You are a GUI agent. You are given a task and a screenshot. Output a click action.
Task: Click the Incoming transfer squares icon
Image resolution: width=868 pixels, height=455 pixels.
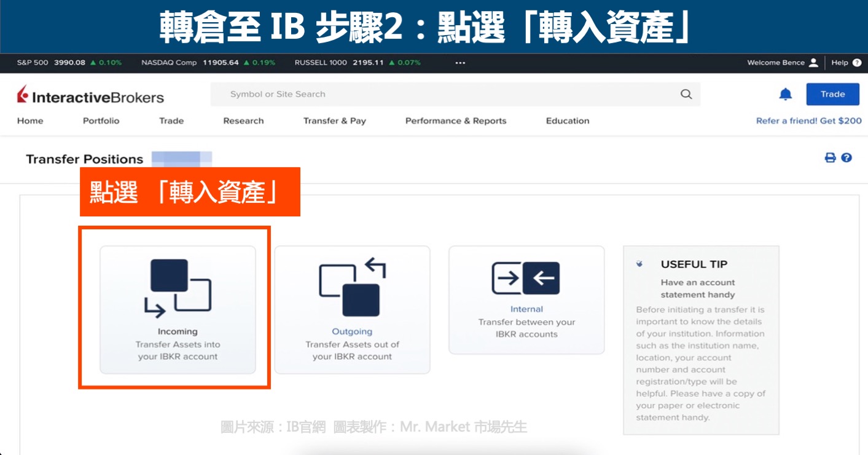178,288
